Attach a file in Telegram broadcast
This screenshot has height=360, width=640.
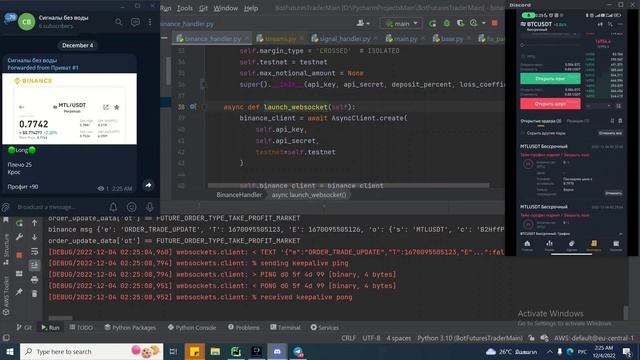click(x=6, y=207)
